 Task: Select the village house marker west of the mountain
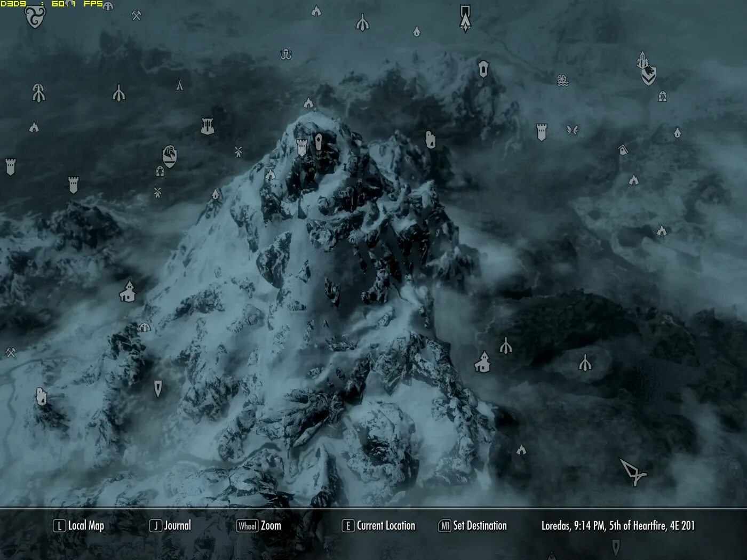128,291
